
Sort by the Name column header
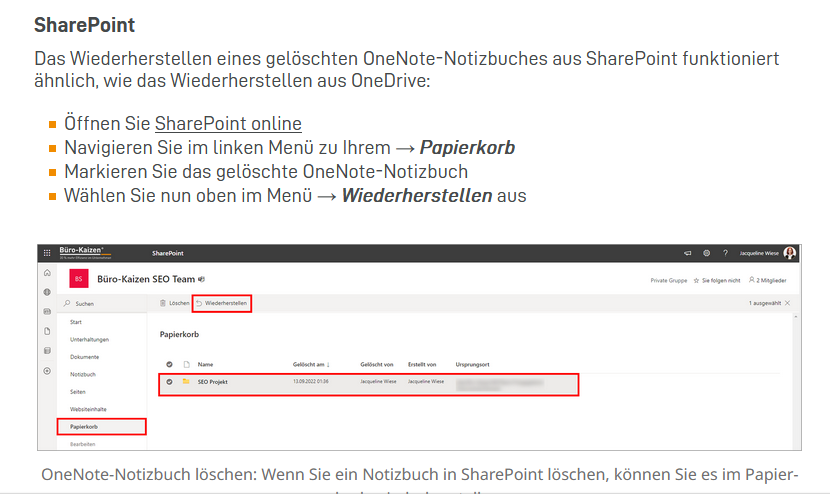pos(205,364)
